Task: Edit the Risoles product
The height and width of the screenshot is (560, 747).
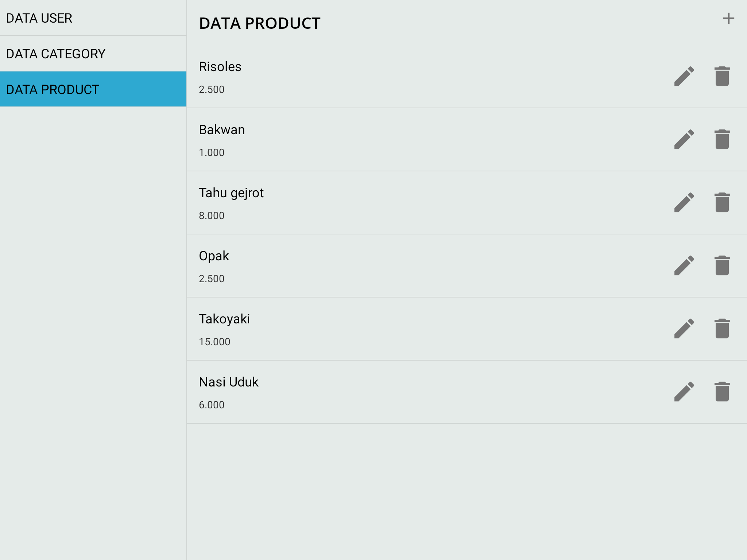Action: [684, 76]
